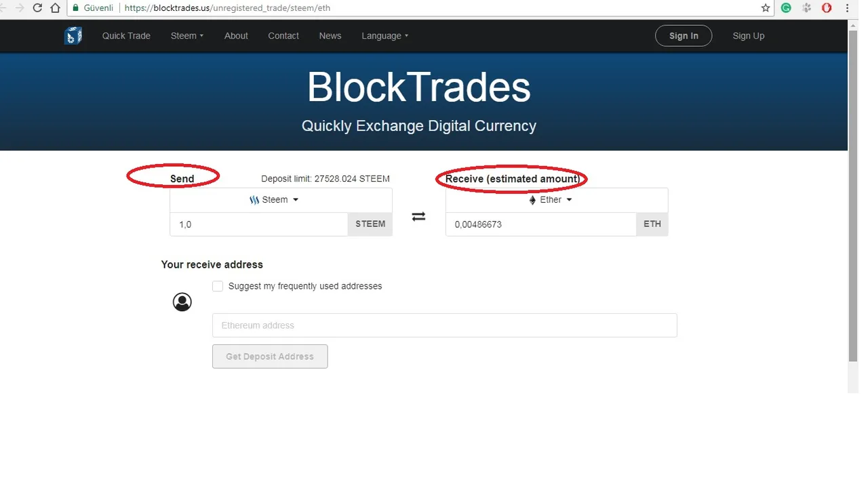Click the Sign In button
The image size is (868, 488).
[x=684, y=36]
